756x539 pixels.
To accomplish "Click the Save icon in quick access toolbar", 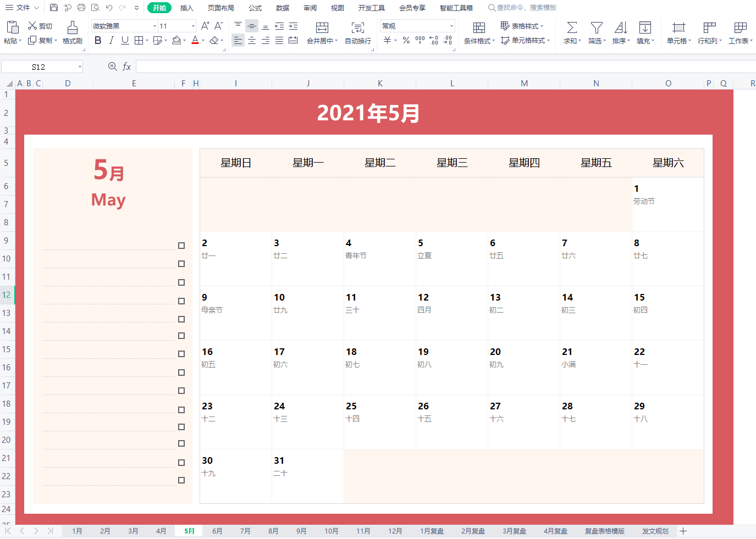I will point(54,8).
